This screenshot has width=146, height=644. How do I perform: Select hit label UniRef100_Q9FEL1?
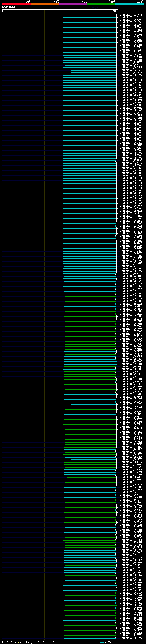coord(131,47)
